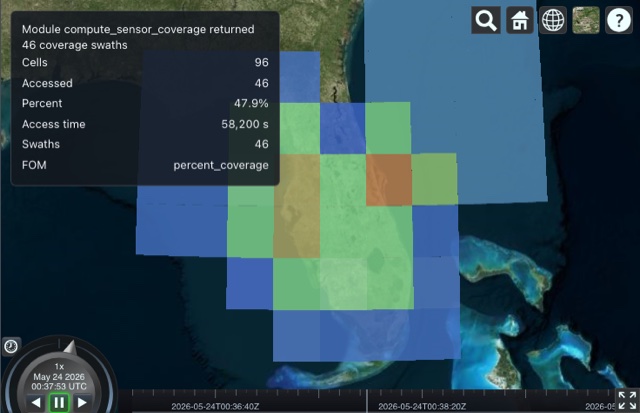Click the Swaths row label

point(41,144)
